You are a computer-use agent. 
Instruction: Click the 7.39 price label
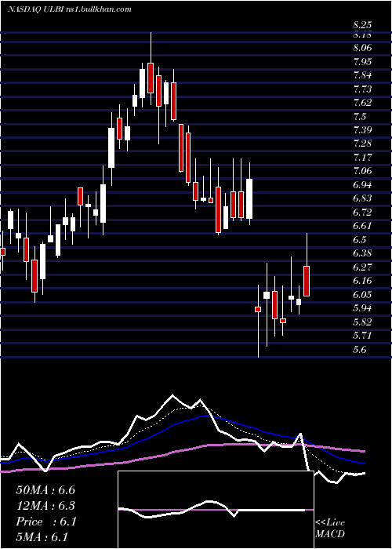coord(362,130)
